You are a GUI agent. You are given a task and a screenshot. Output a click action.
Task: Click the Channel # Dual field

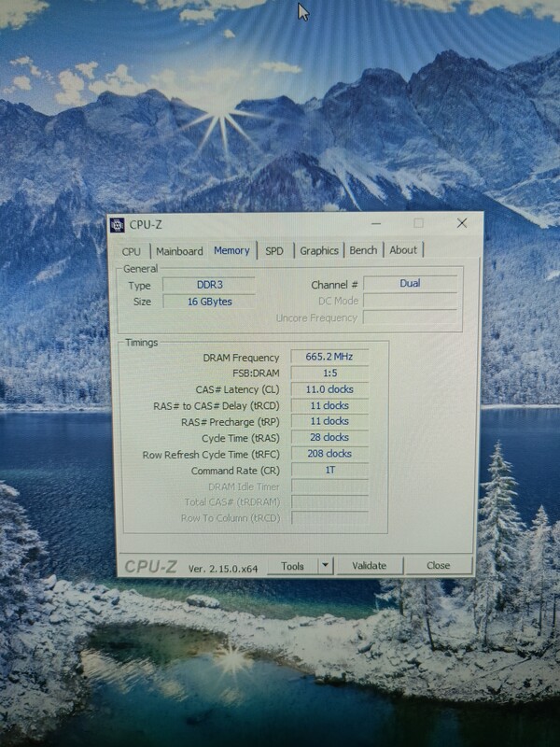(410, 283)
